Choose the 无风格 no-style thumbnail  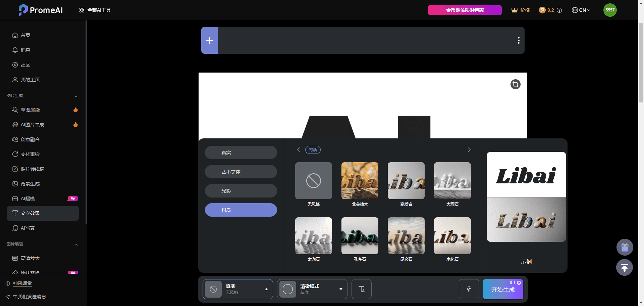coord(314,181)
